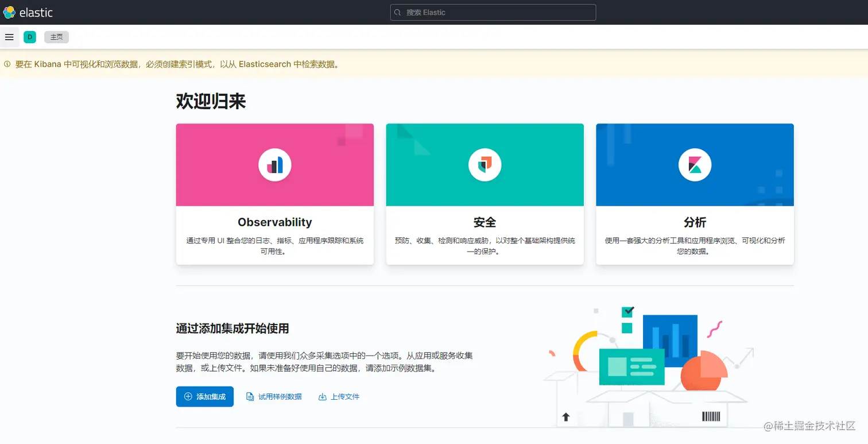This screenshot has height=444, width=868.
Task: Click the 安全 card description text
Action: pos(485,246)
